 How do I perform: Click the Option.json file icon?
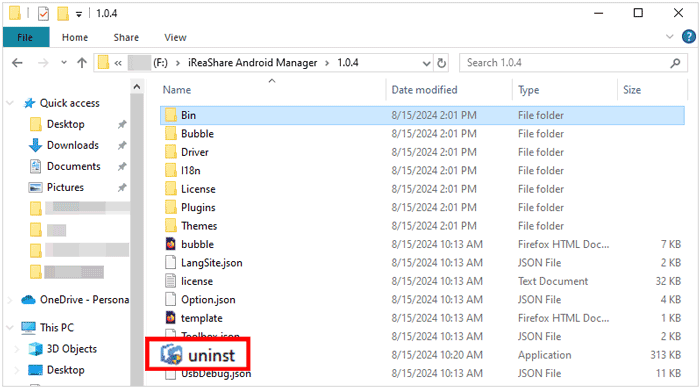click(171, 299)
